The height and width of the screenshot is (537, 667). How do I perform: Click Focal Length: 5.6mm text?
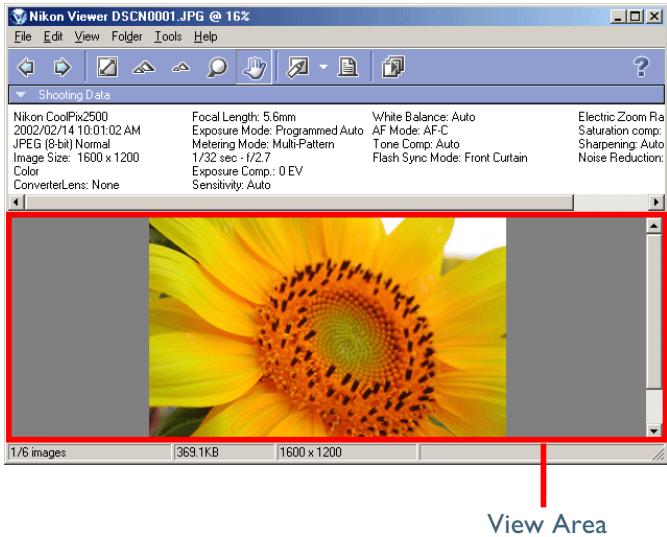click(x=244, y=117)
